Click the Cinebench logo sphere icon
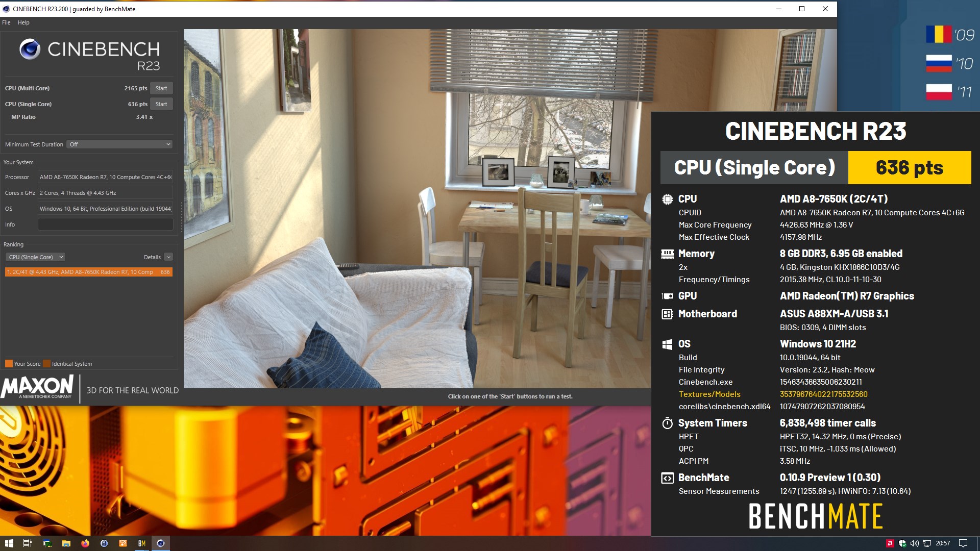 point(30,49)
